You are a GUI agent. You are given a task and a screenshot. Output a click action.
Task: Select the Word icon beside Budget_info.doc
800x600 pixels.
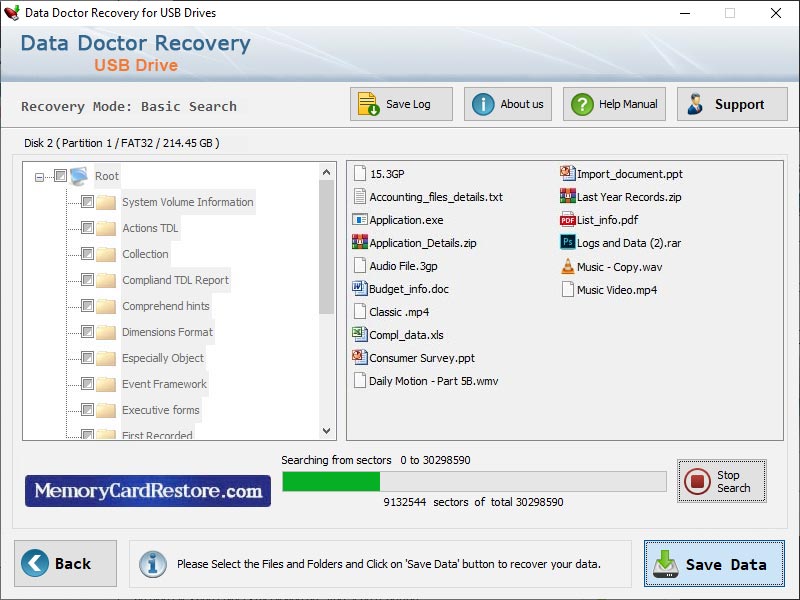coord(358,288)
